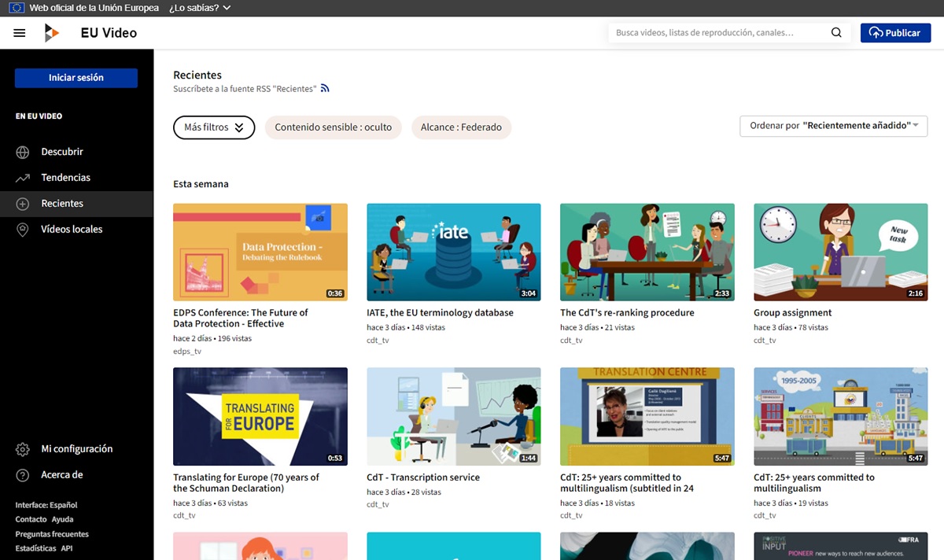Click the EU Video play logo
This screenshot has width=944, height=560.
(x=52, y=33)
